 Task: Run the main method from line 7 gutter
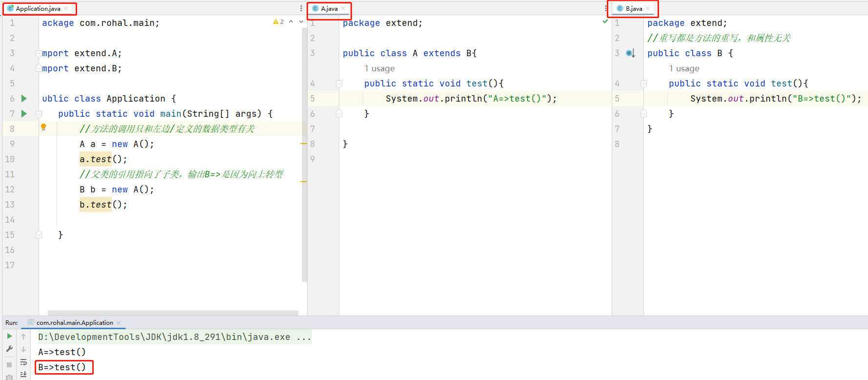[24, 114]
